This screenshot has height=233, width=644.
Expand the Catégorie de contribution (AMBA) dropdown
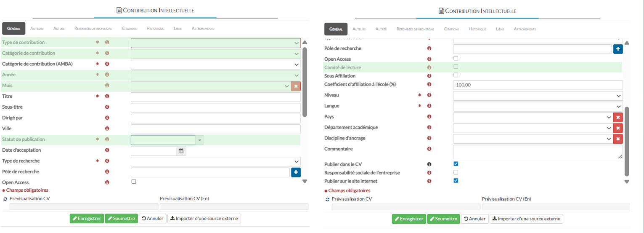(x=216, y=64)
